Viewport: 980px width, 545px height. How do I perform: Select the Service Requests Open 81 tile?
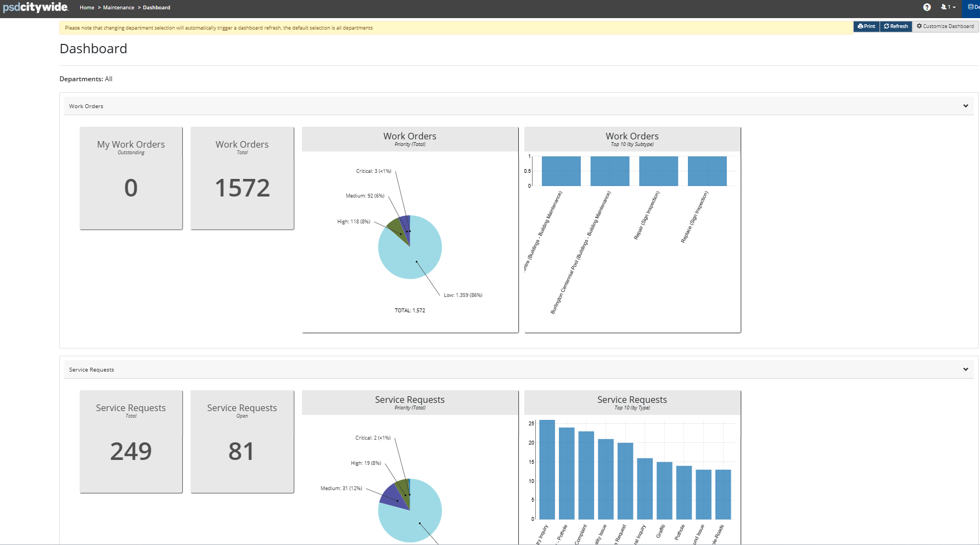(x=242, y=442)
